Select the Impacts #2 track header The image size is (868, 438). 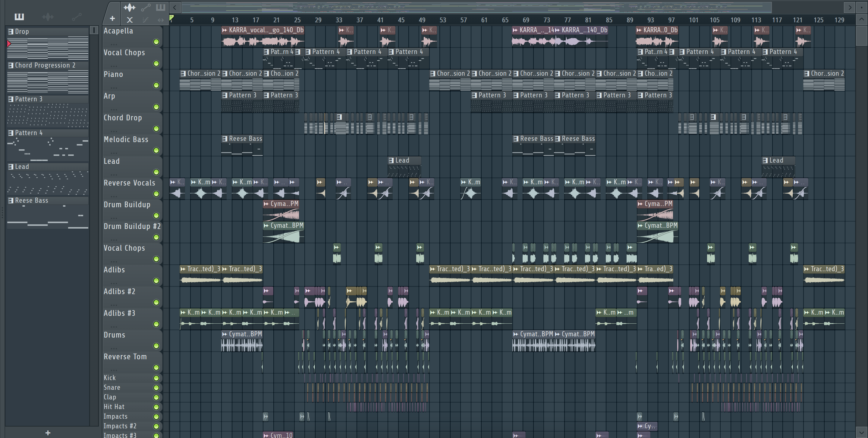[x=132, y=426]
